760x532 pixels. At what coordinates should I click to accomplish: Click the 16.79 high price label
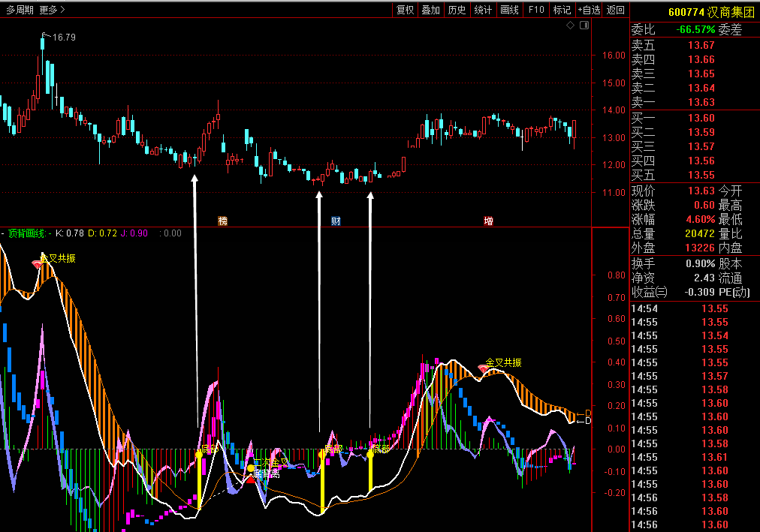(64, 38)
